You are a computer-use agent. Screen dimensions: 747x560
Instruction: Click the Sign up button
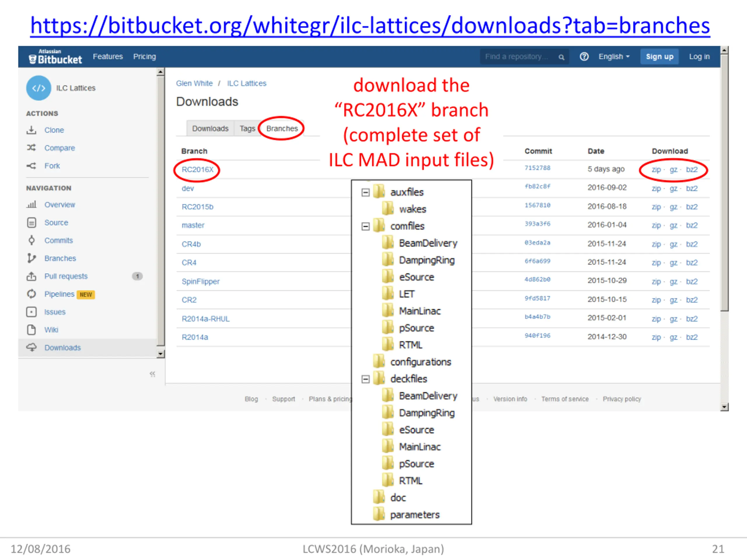[659, 56]
